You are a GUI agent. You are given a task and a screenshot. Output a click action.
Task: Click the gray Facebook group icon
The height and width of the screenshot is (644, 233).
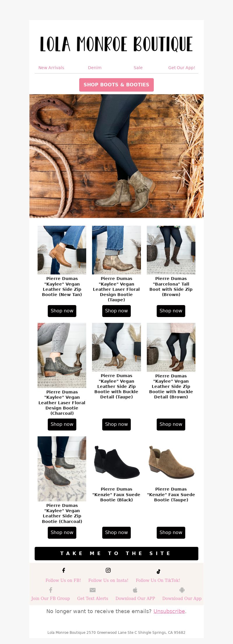pos(51,590)
